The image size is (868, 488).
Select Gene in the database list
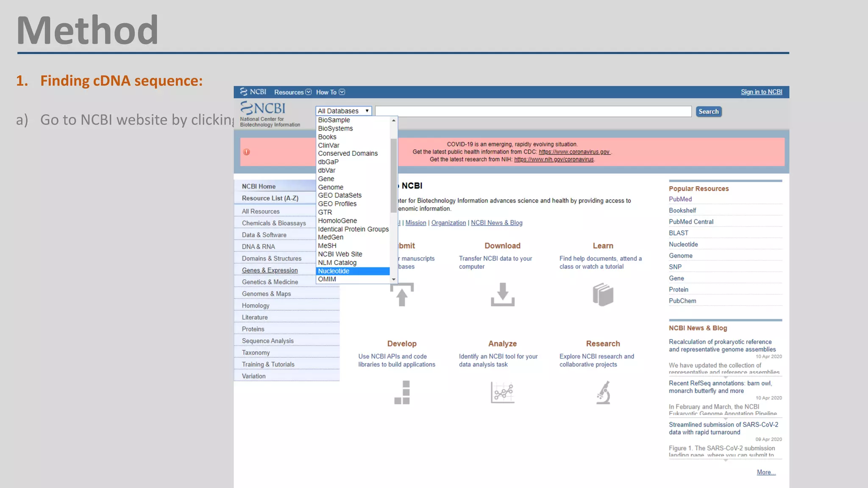pyautogui.click(x=353, y=179)
